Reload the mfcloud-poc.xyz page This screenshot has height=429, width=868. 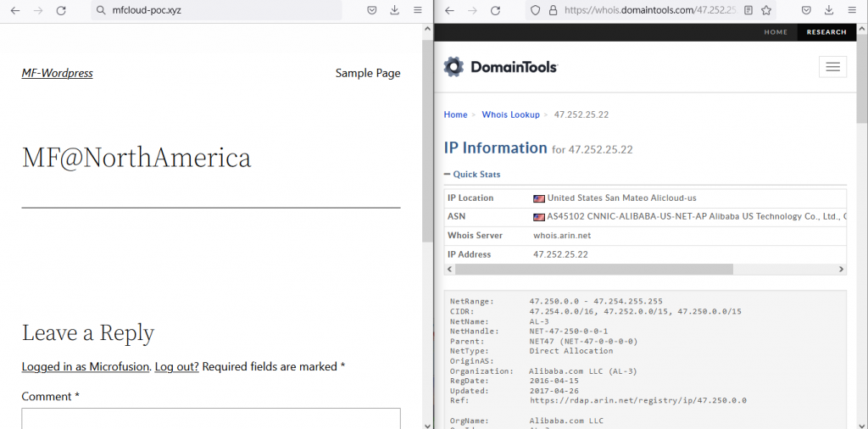61,10
